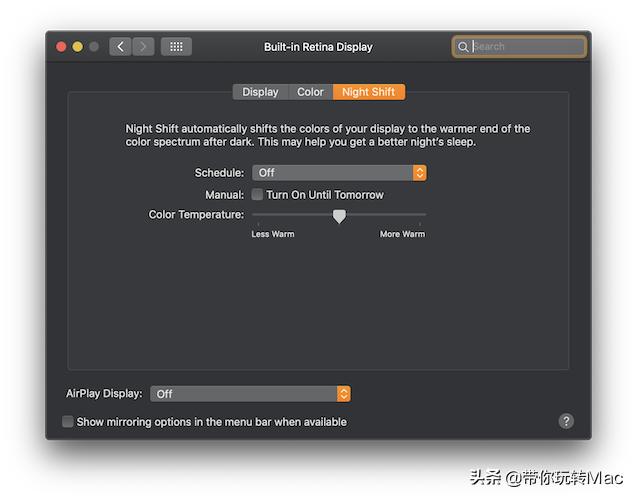
Task: Enable Turn On Until Tomorrow checkbox
Action: (257, 195)
